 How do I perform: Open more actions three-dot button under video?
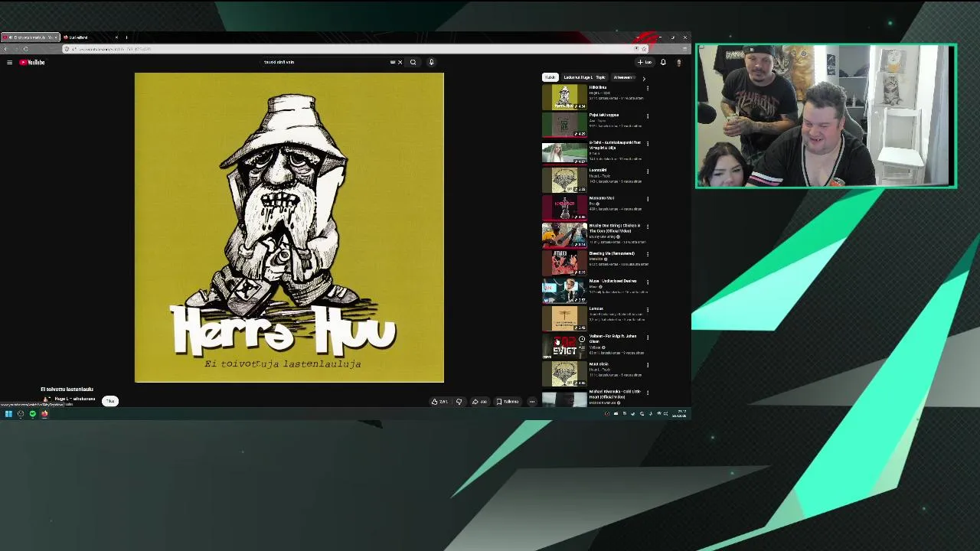532,401
